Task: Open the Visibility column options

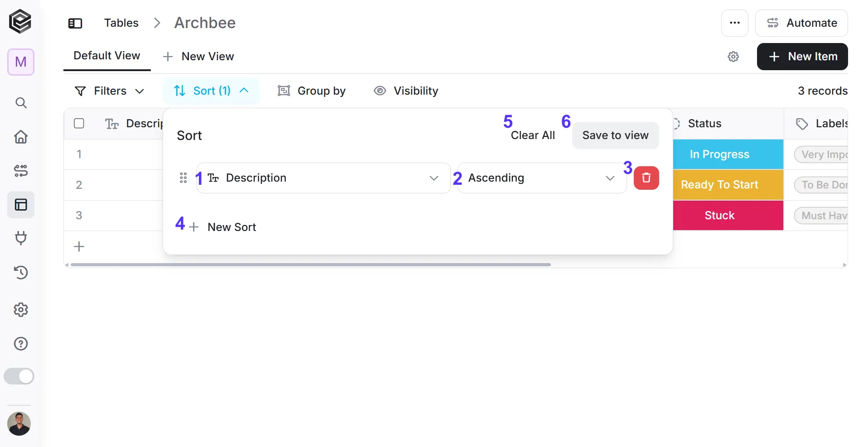Action: tap(406, 91)
